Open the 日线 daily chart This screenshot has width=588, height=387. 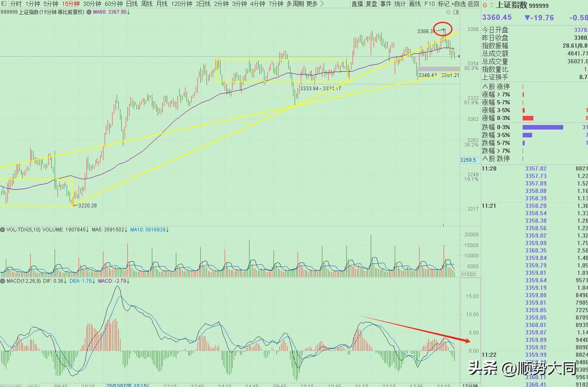132,4
